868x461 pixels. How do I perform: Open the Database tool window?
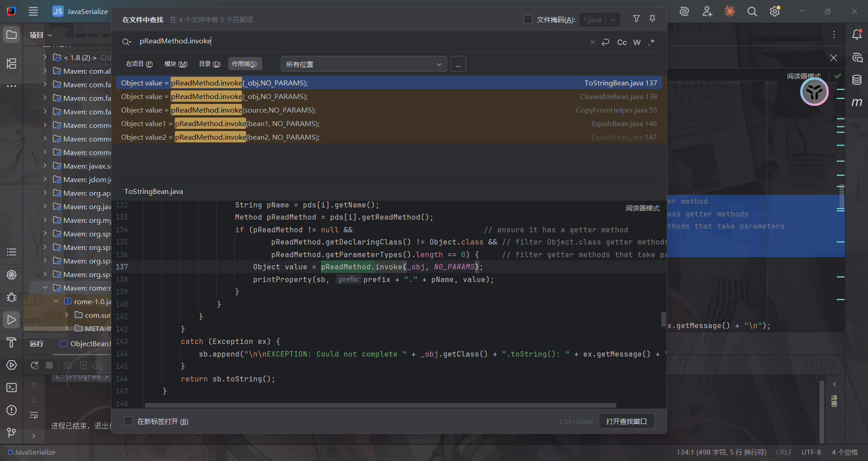click(x=857, y=80)
